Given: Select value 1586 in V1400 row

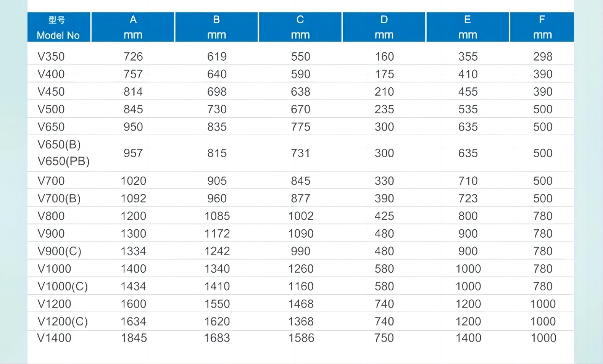Looking at the screenshot, I should 301,338.
